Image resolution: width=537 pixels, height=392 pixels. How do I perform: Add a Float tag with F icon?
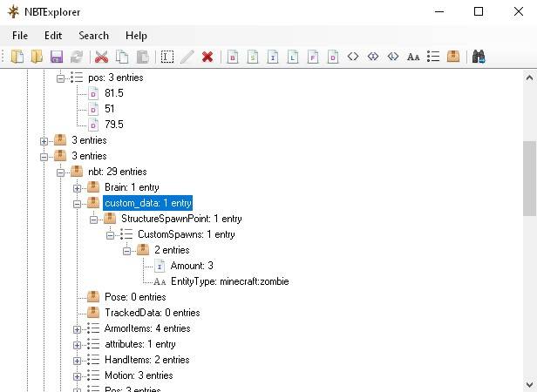pos(313,57)
